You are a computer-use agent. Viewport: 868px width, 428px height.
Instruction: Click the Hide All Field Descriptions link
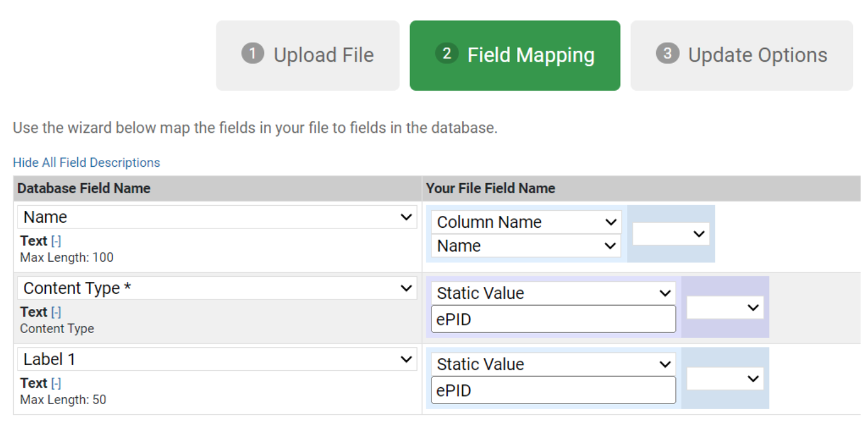point(86,162)
